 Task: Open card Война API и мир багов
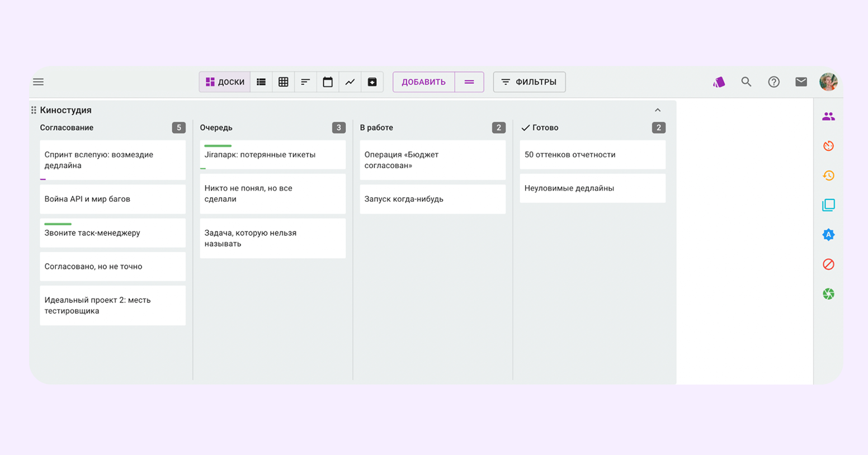click(112, 199)
